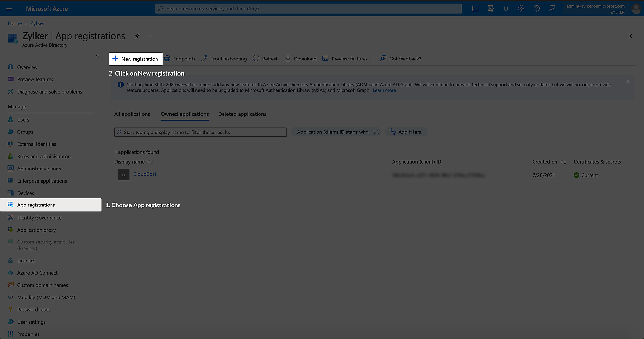Open the Add filters dropdown
This screenshot has width=644, height=339.
pyautogui.click(x=406, y=132)
